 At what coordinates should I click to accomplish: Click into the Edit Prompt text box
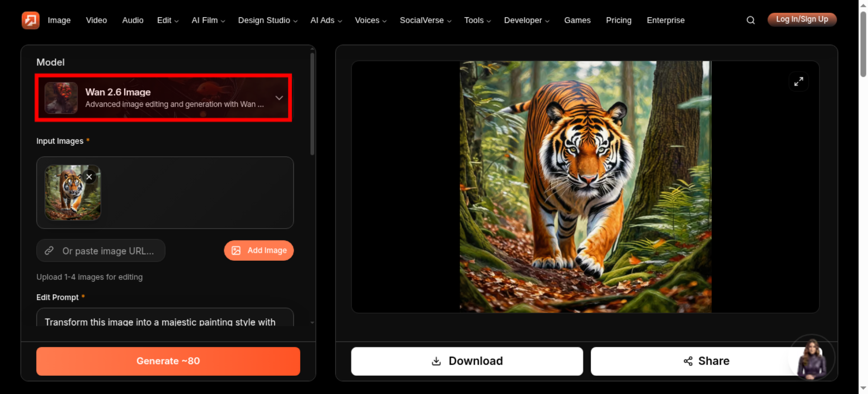pyautogui.click(x=165, y=318)
